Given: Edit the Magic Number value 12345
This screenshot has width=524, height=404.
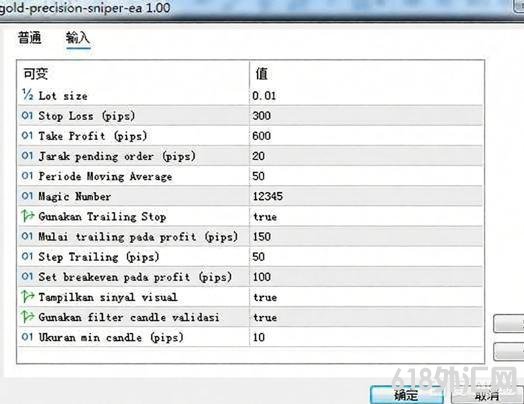Looking at the screenshot, I should (x=366, y=196).
